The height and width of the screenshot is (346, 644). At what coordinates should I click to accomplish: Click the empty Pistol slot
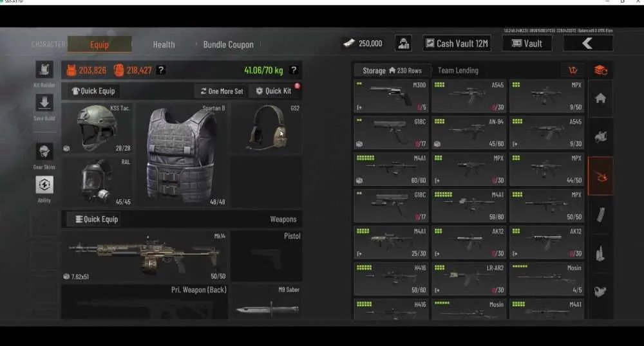[x=267, y=256]
